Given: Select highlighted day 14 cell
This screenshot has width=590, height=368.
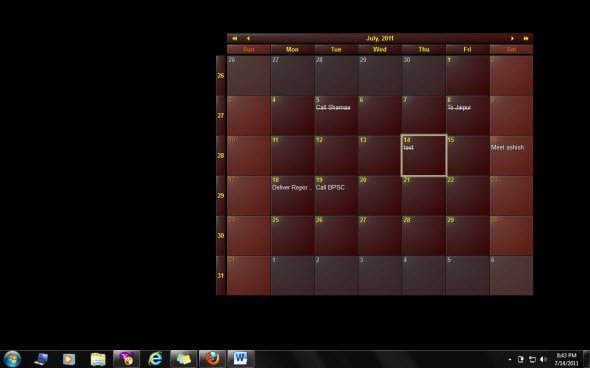Looking at the screenshot, I should 424,155.
